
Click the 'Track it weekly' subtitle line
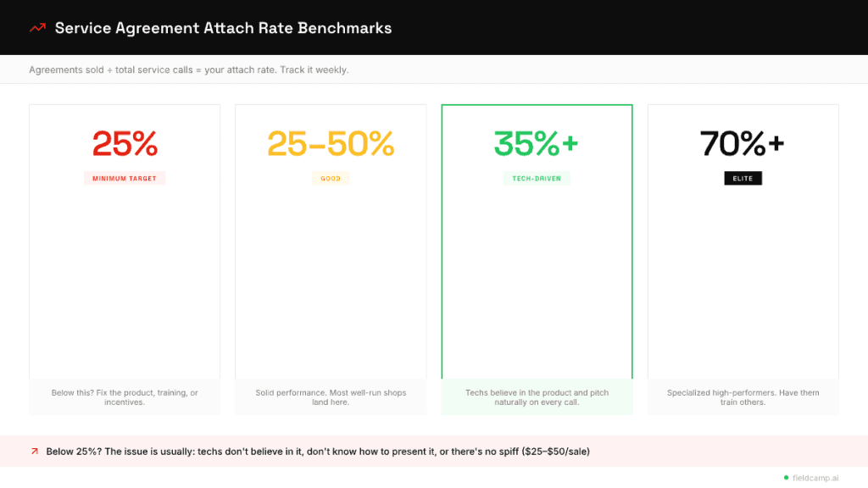point(189,69)
